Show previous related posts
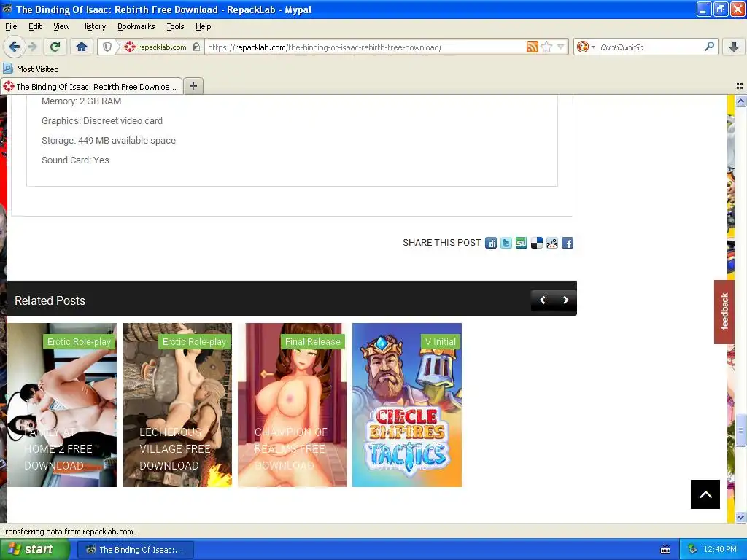747x560 pixels. tap(542, 300)
